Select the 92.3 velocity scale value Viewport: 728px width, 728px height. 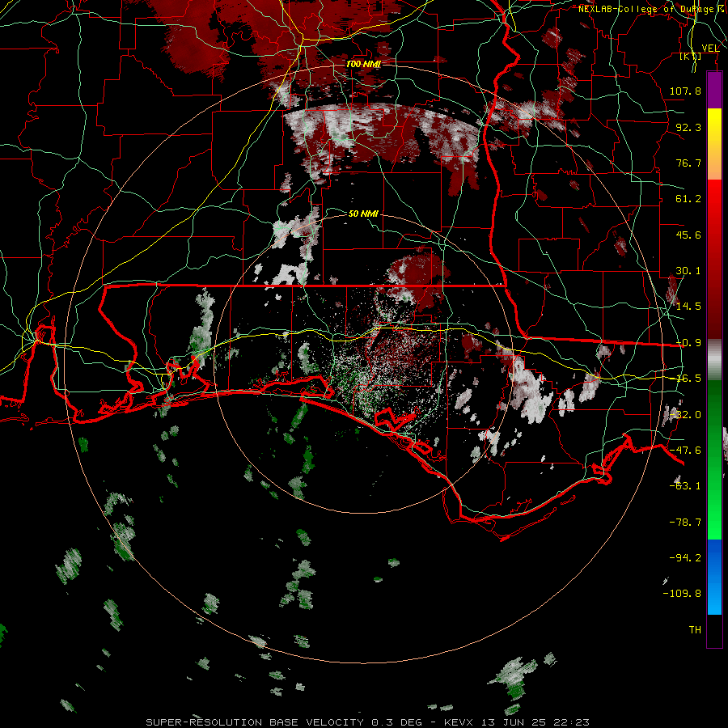[688, 127]
